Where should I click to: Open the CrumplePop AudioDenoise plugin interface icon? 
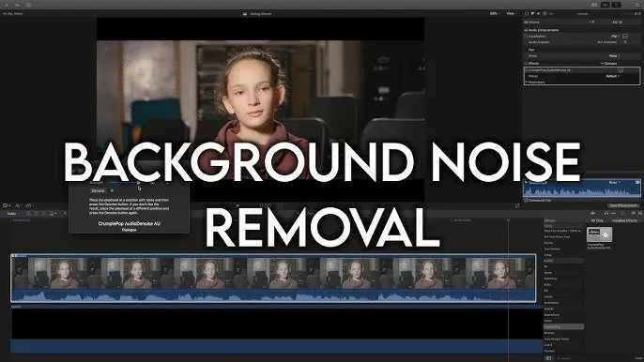621,70
